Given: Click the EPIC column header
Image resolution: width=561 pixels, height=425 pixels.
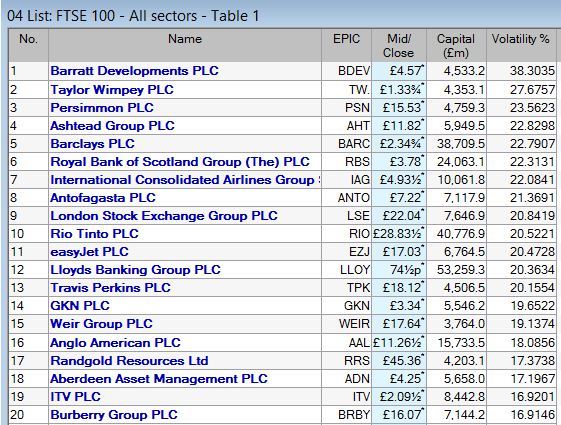Looking at the screenshot, I should (346, 45).
